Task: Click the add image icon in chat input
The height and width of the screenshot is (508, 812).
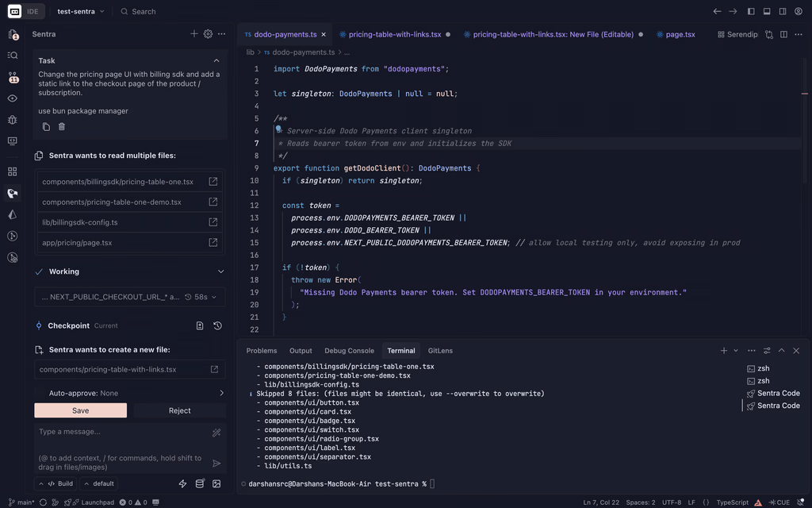Action: [x=216, y=483]
